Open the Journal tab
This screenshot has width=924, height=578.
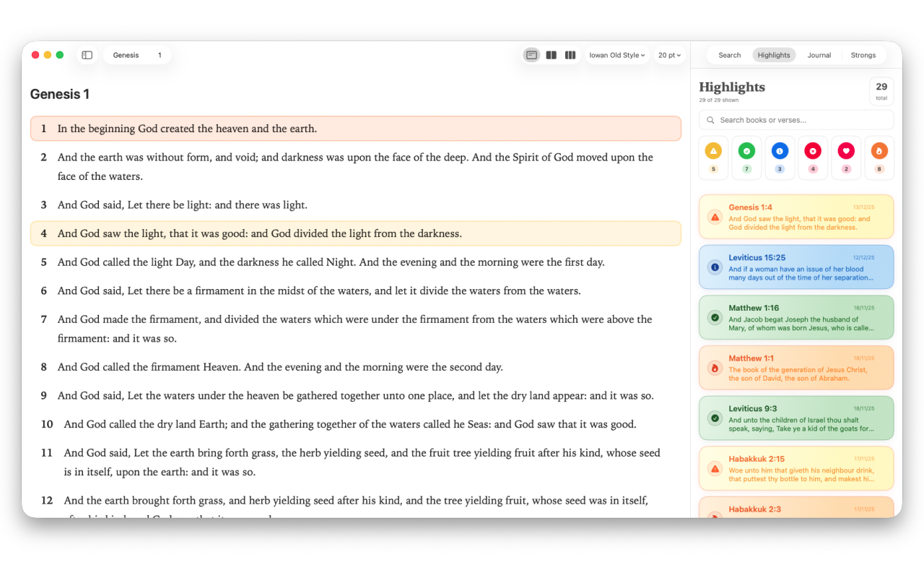819,55
